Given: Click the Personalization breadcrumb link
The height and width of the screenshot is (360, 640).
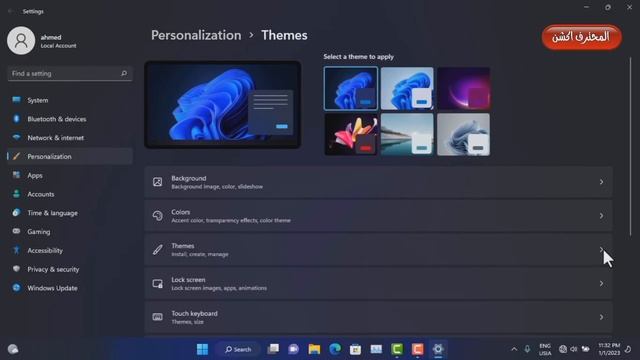Looking at the screenshot, I should (x=196, y=35).
